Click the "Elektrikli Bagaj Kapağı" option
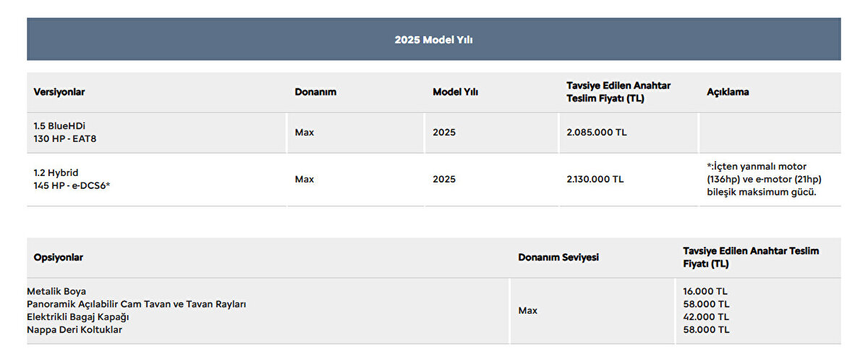Screen dimensions: 868x357 [x=78, y=316]
